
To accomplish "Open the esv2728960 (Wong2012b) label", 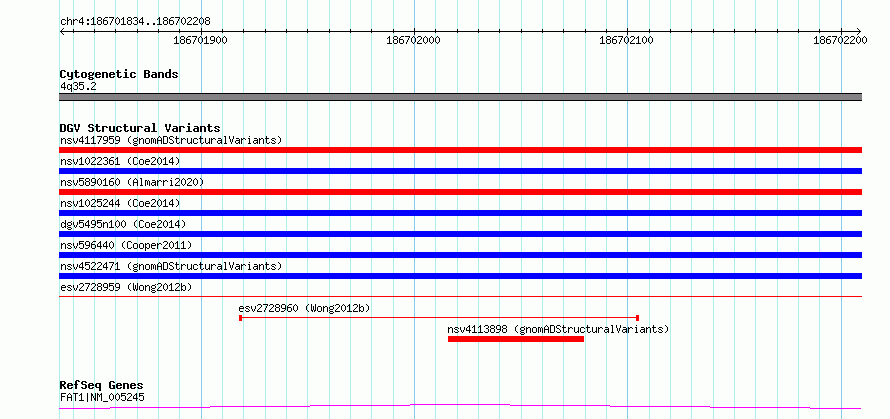I will click(304, 308).
